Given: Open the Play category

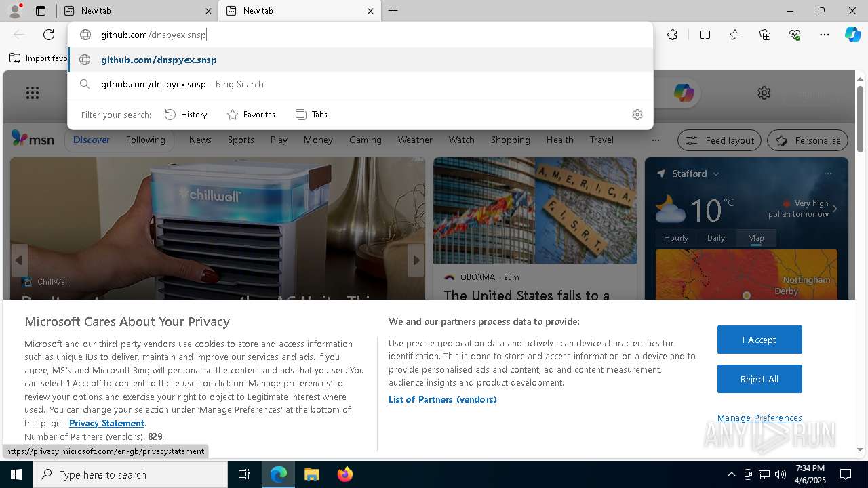Looking at the screenshot, I should tap(279, 140).
